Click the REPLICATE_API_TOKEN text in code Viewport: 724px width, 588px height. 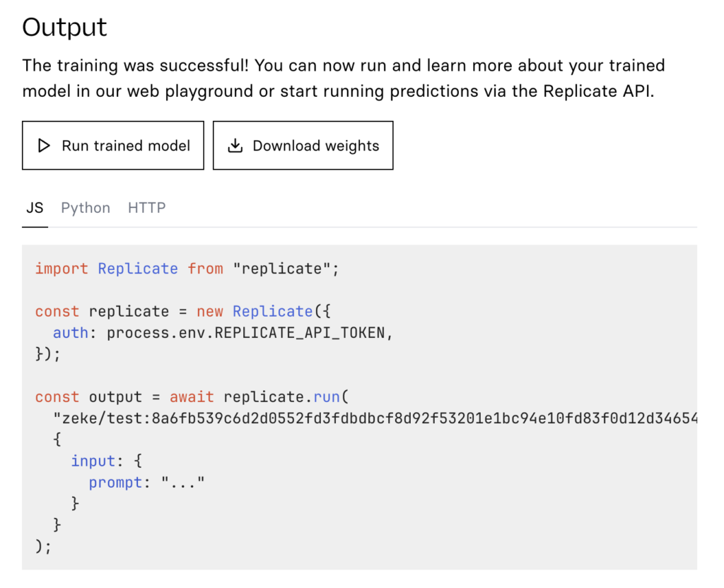point(300,333)
